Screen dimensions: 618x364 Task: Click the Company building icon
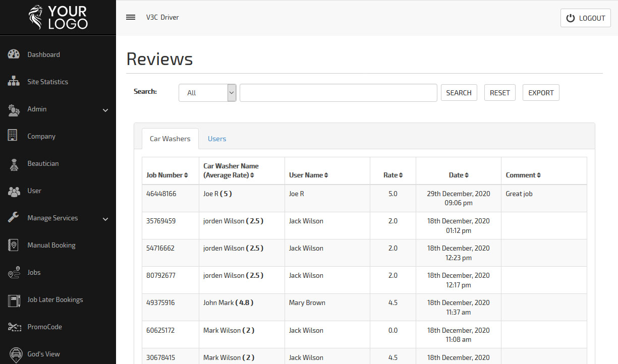coord(13,136)
